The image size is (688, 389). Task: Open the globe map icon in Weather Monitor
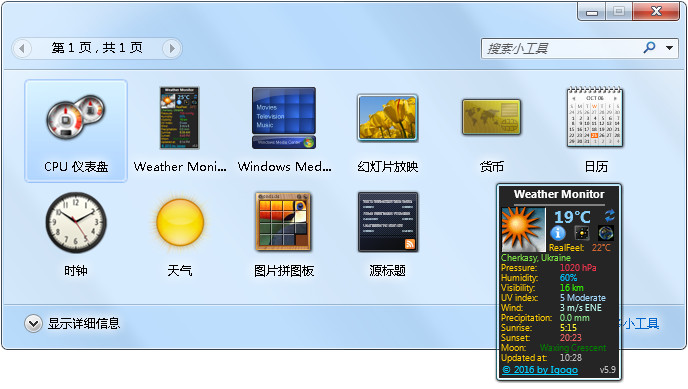coord(606,233)
